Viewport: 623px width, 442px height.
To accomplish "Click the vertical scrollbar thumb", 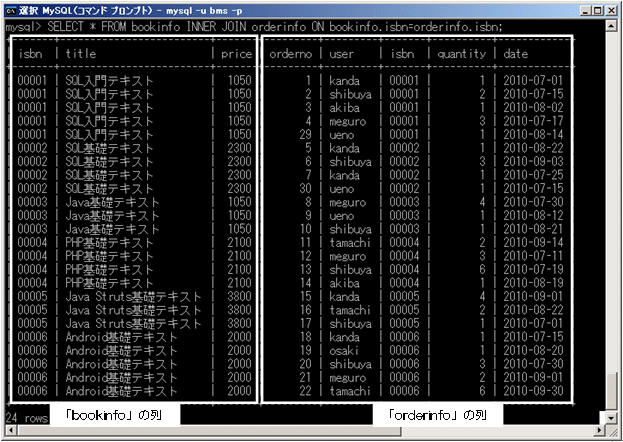I will point(611,391).
